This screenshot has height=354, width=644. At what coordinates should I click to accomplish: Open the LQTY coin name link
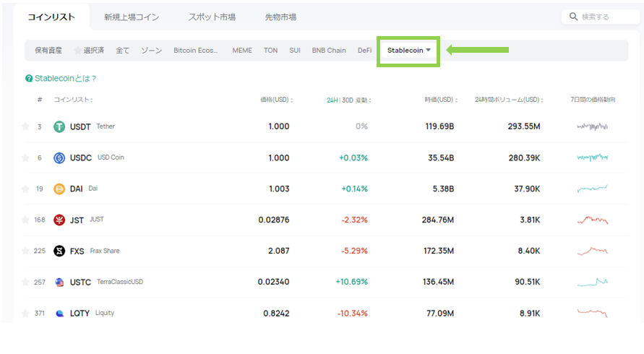[x=80, y=314]
